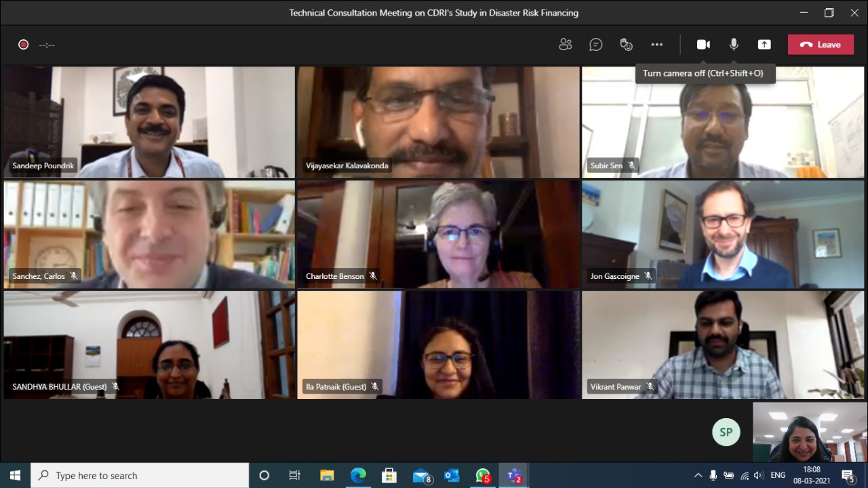
Task: Click muted mic icon beside Sanchez, Carlos
Action: tap(74, 276)
